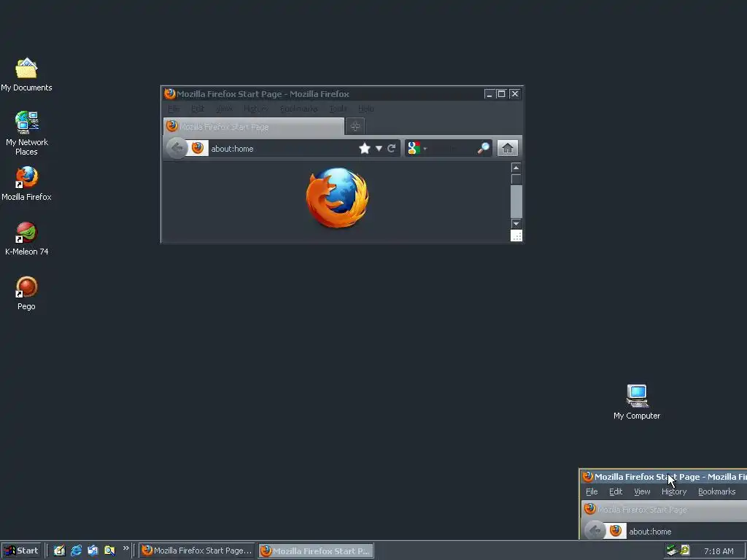Screen dimensions: 747x560
Task: Click network tray icon in system tray
Action: click(x=672, y=551)
